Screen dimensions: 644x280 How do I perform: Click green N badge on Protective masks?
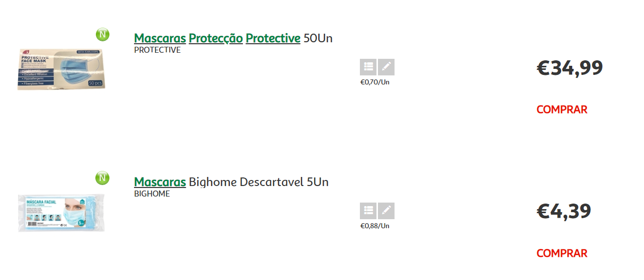102,35
